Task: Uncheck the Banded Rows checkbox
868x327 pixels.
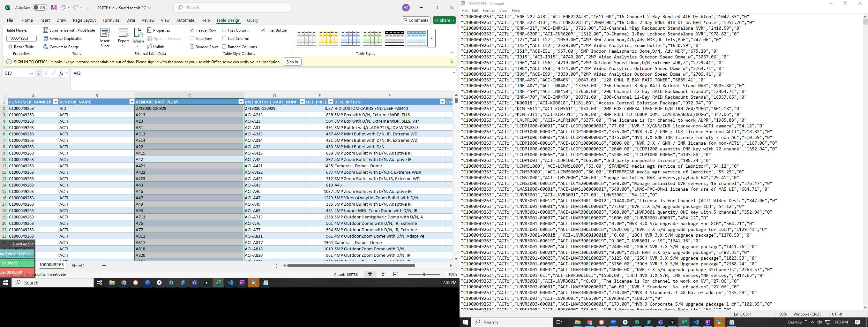Action: (192, 47)
